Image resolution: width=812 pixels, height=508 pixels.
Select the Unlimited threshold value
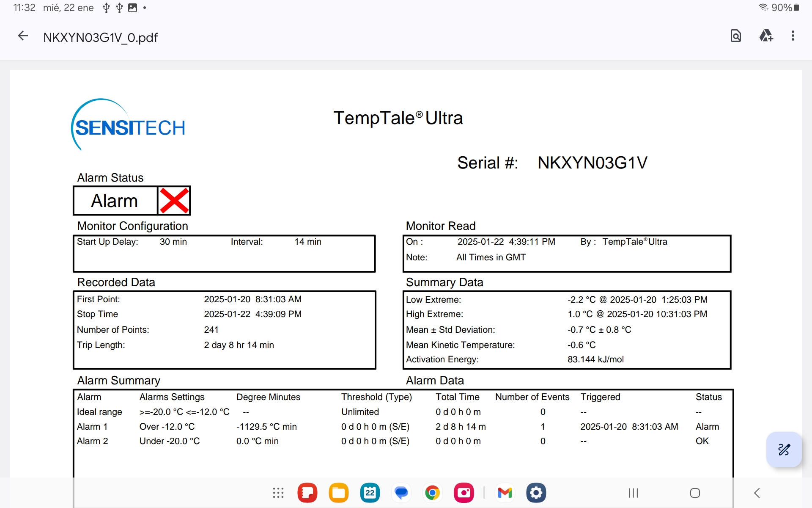(x=360, y=412)
